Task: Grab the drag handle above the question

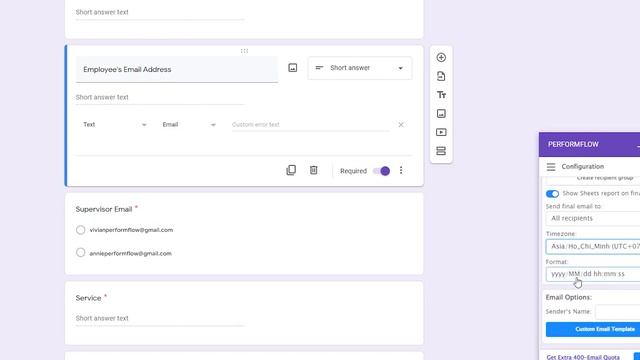Action: pyautogui.click(x=244, y=51)
